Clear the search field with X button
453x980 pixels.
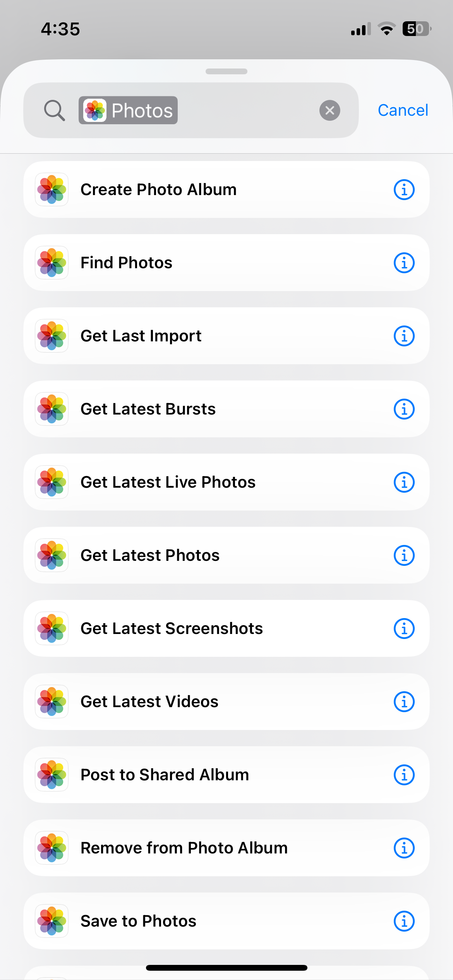pos(329,110)
